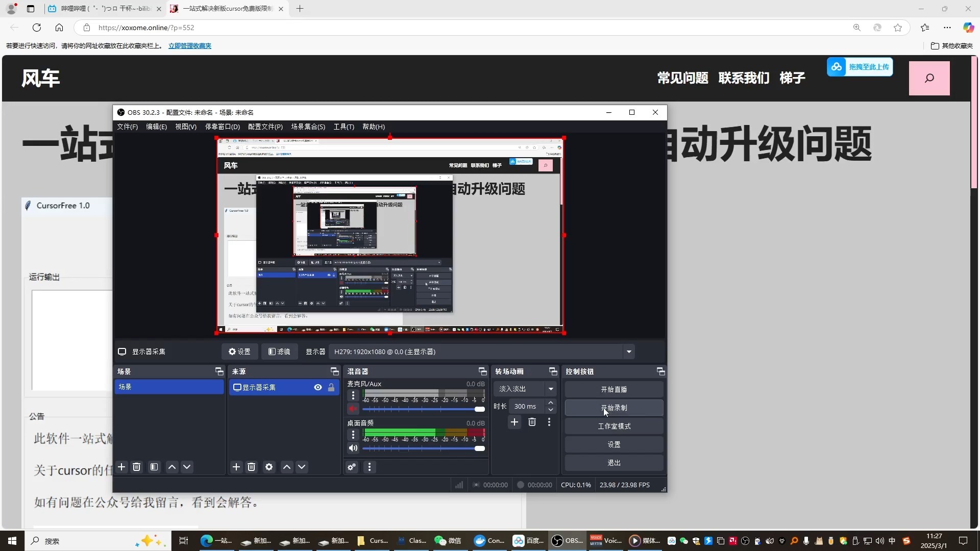
Task: Add a new scene with the plus icon
Action: click(x=121, y=467)
